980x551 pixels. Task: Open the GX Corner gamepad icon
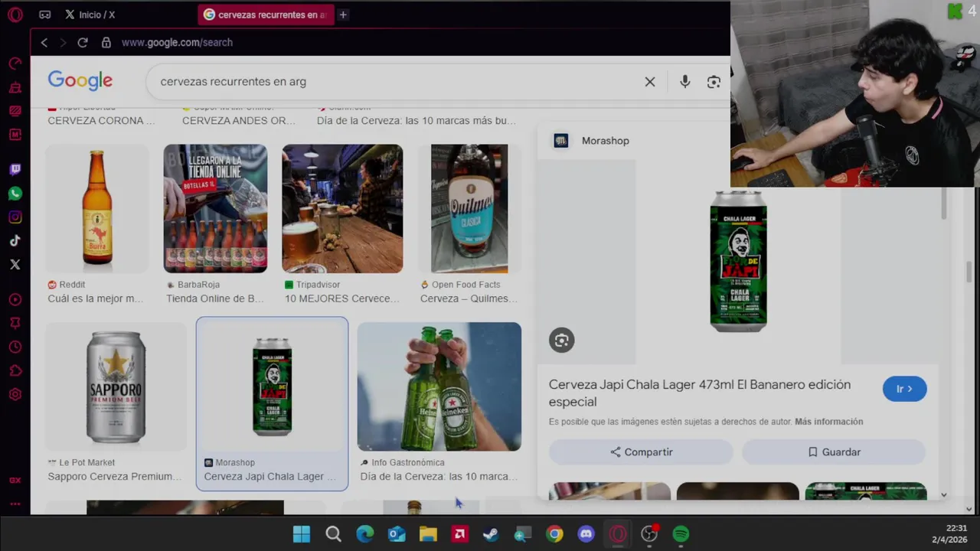[45, 15]
